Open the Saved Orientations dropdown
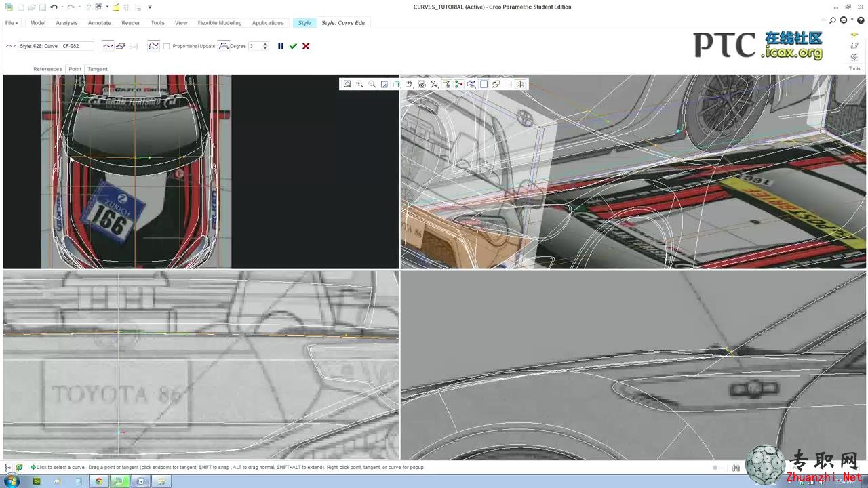Screen dimensions: 868x488 tap(409, 84)
